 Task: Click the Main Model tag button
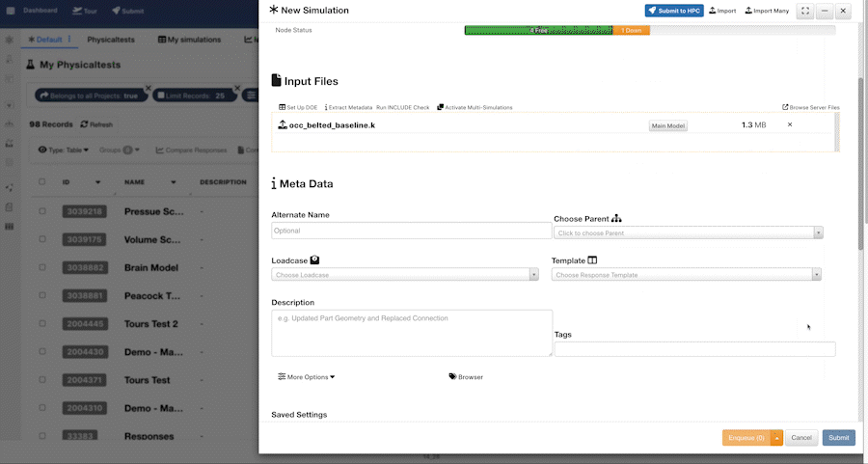[667, 125]
